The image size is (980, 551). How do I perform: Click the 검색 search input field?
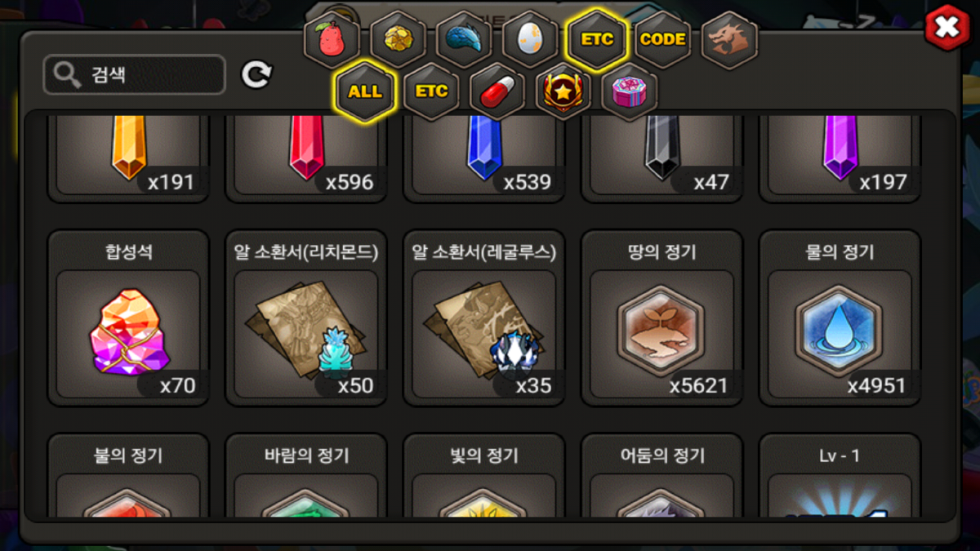coord(134,75)
